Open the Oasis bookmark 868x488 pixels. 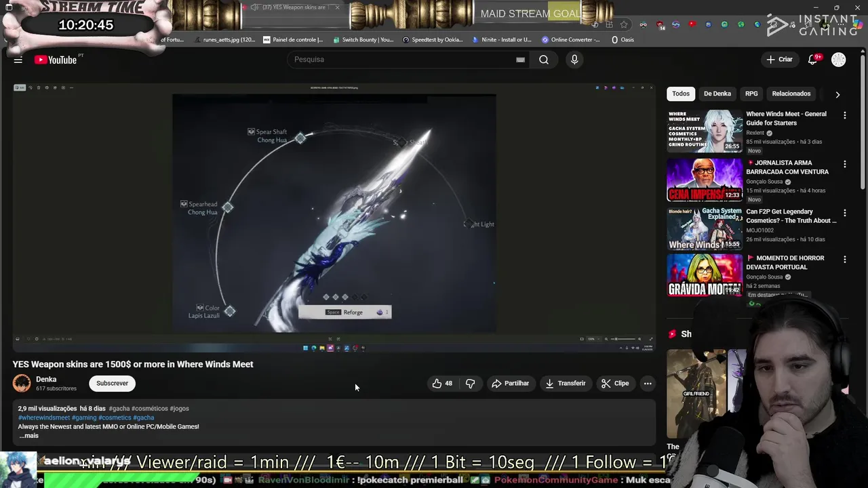tap(623, 39)
